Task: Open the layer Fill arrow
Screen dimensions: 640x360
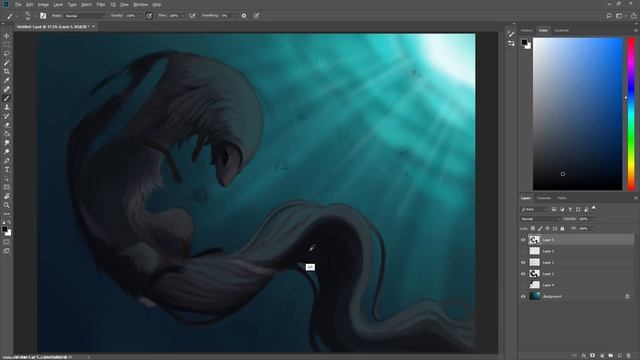Action: [x=592, y=229]
